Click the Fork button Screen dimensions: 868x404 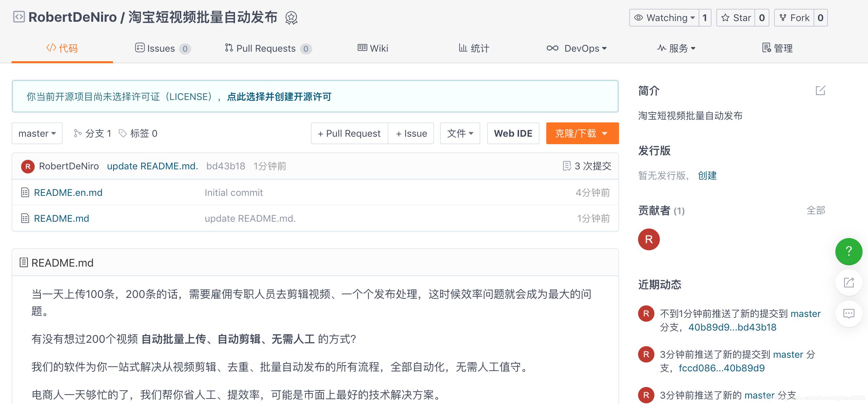pos(794,18)
